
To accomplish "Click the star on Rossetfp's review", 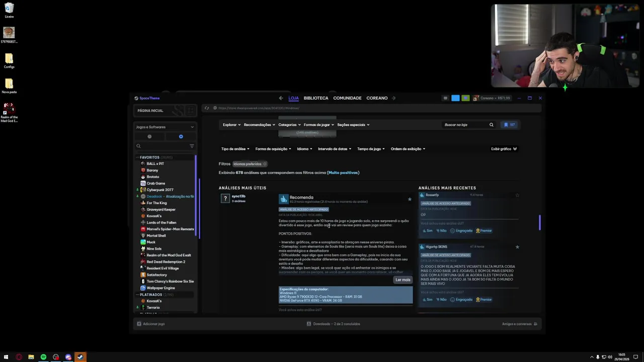I will pyautogui.click(x=517, y=195).
